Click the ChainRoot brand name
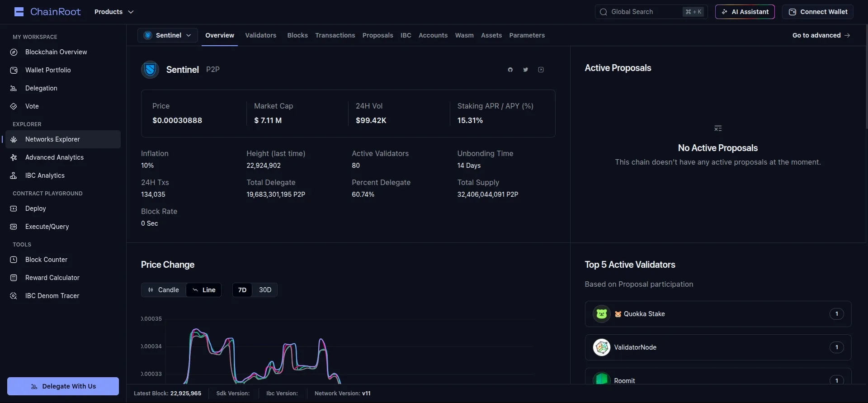This screenshot has width=868, height=403. pos(55,12)
